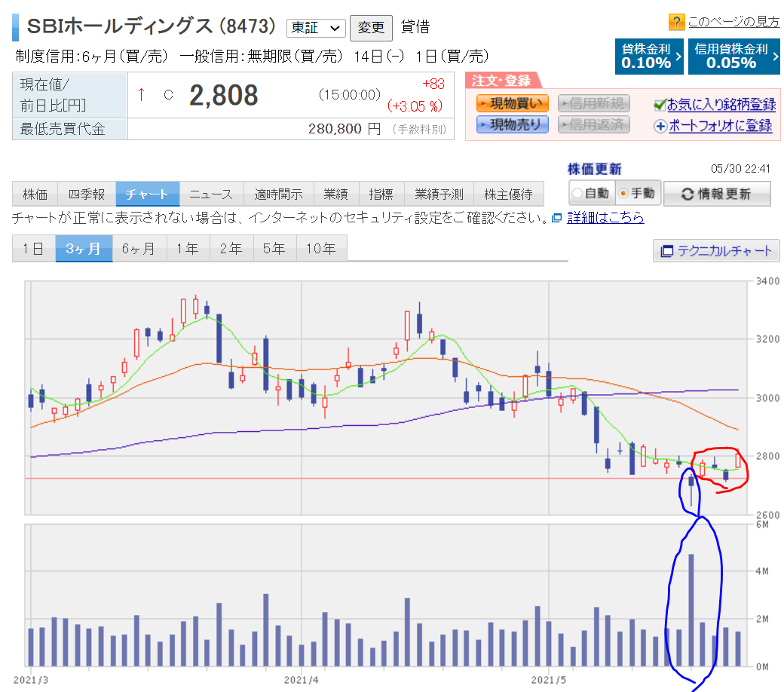Image resolution: width=784 pixels, height=692 pixels.
Task: Click the ポートフォリオに登録 link
Action: click(x=721, y=126)
